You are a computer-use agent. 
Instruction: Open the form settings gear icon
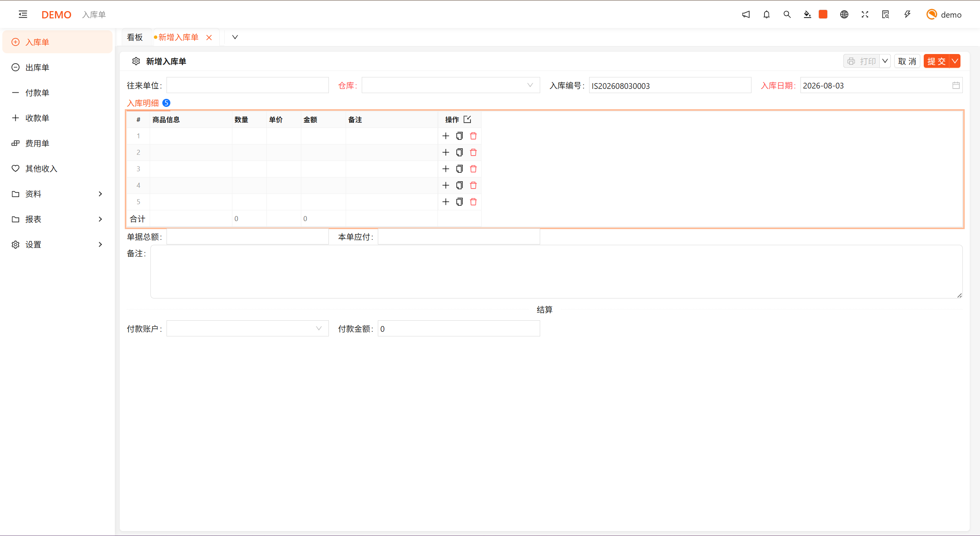pos(136,61)
